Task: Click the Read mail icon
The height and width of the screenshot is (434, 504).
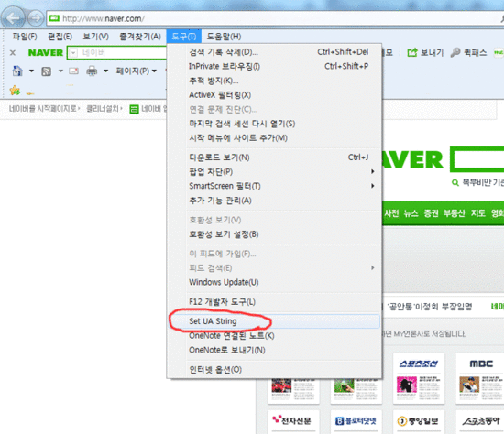Action: point(73,71)
